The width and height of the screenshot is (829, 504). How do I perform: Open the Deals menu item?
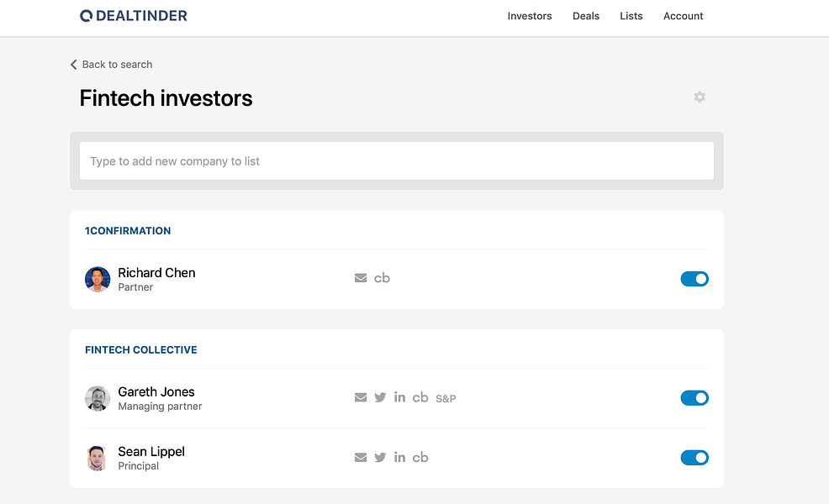coord(586,16)
